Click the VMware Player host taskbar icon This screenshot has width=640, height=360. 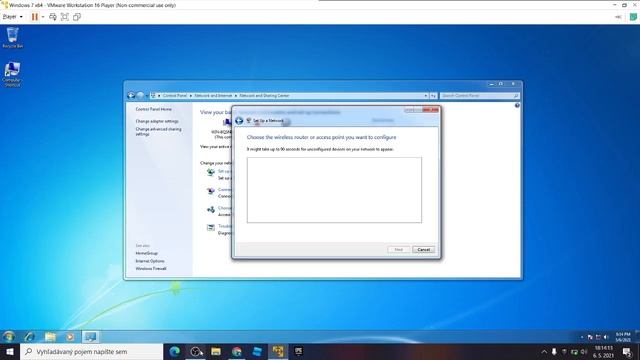[x=278, y=351]
